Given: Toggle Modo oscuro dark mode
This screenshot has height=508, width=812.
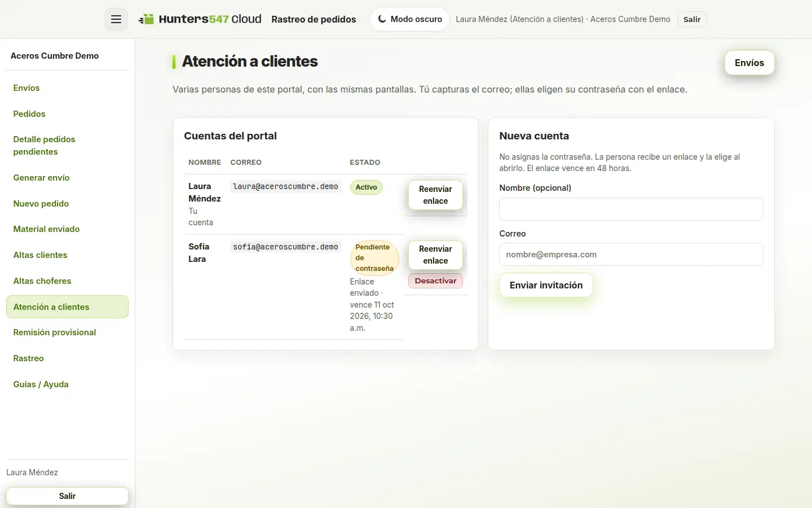Looking at the screenshot, I should (x=409, y=19).
